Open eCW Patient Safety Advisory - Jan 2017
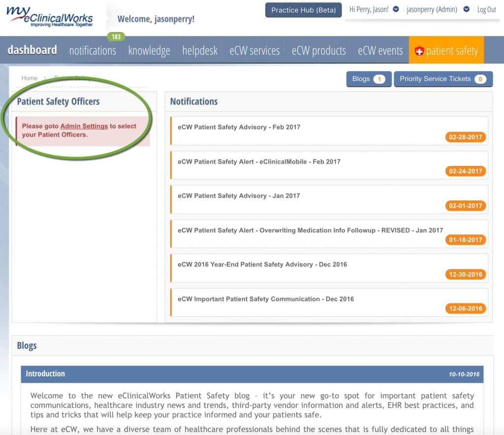This screenshot has width=504, height=435. click(329, 200)
